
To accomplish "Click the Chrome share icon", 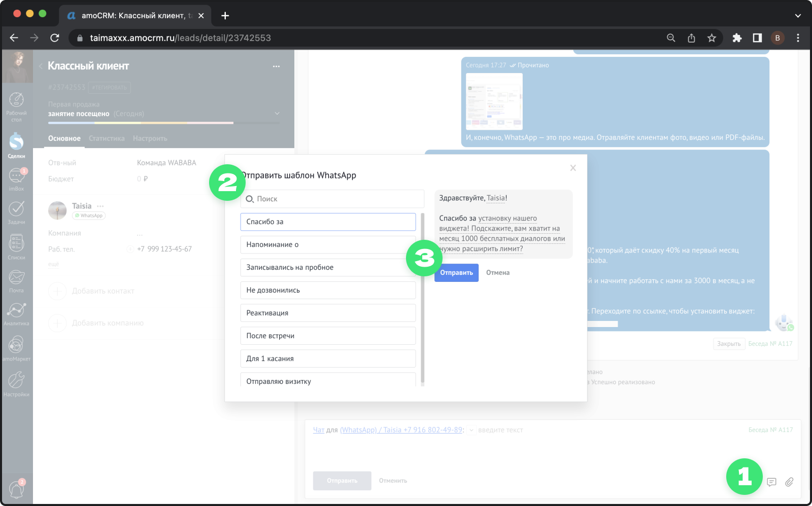I will tap(691, 38).
